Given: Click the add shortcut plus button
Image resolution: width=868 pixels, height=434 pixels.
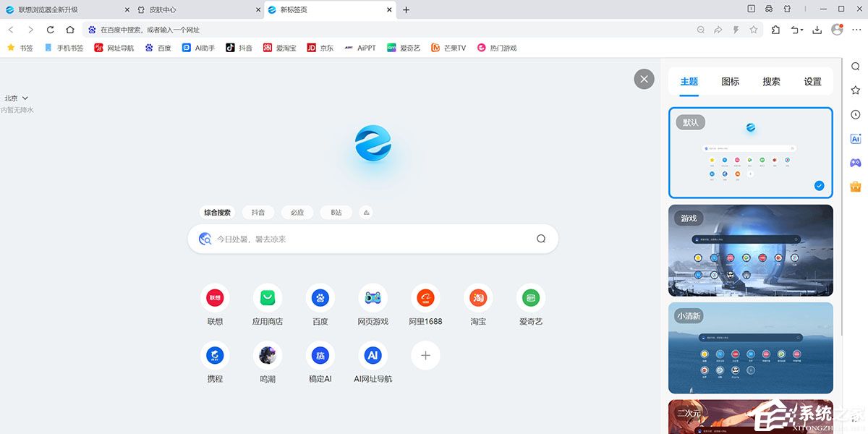Looking at the screenshot, I should [x=425, y=355].
